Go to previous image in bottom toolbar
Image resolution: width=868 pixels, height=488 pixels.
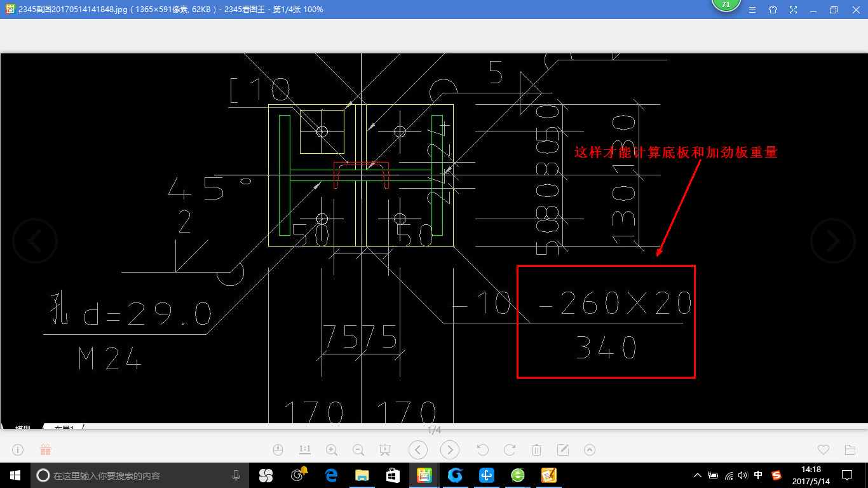(x=418, y=450)
